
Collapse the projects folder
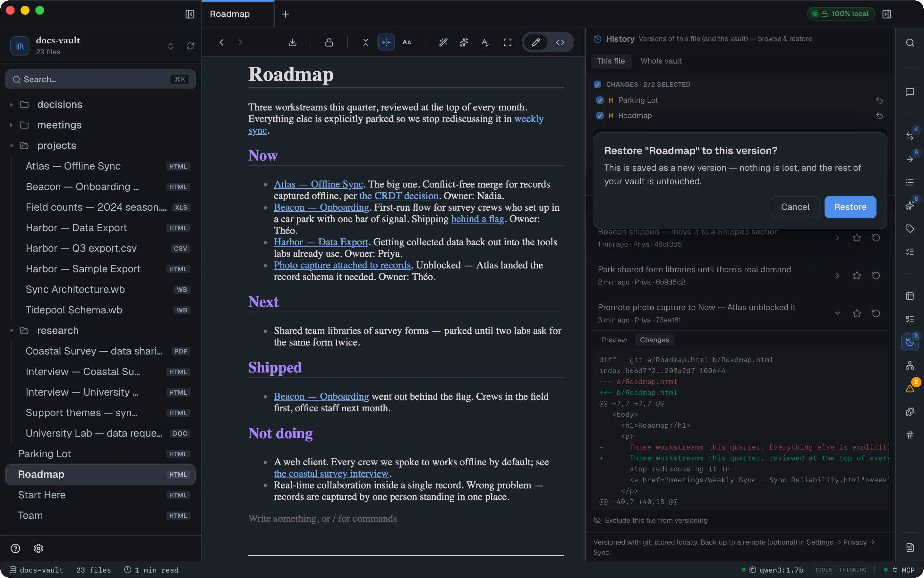(12, 146)
